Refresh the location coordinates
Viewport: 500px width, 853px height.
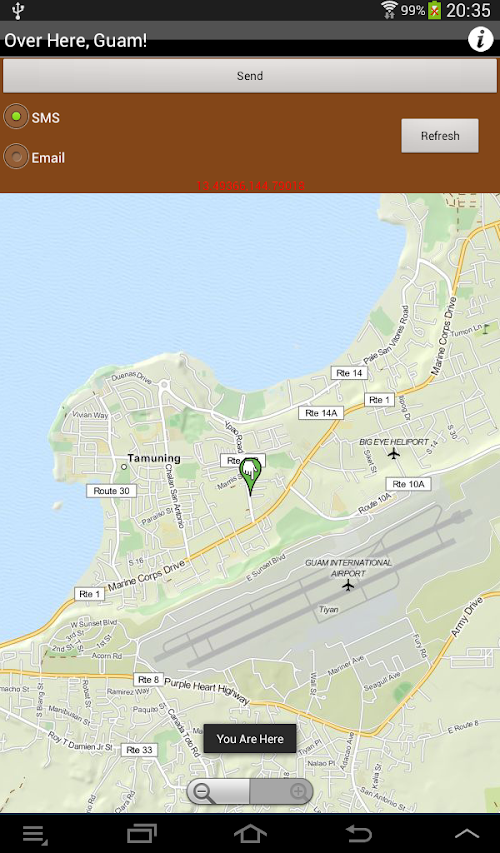440,135
